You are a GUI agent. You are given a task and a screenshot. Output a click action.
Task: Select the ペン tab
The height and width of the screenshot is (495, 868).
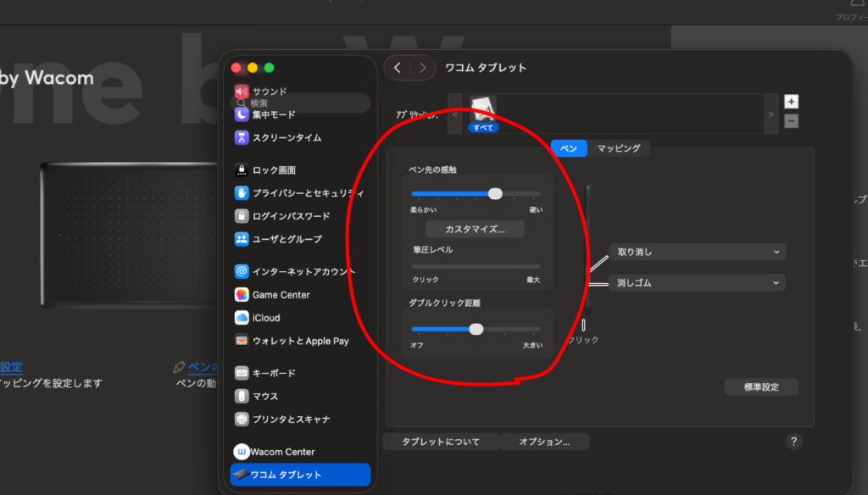pyautogui.click(x=568, y=147)
